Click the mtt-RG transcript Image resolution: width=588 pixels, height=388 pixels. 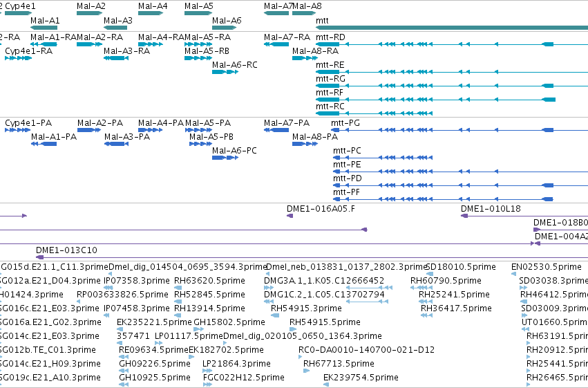[x=452, y=86]
